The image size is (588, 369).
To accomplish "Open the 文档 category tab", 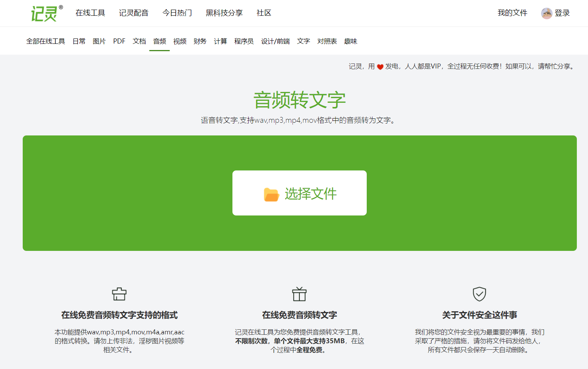I will (x=139, y=41).
